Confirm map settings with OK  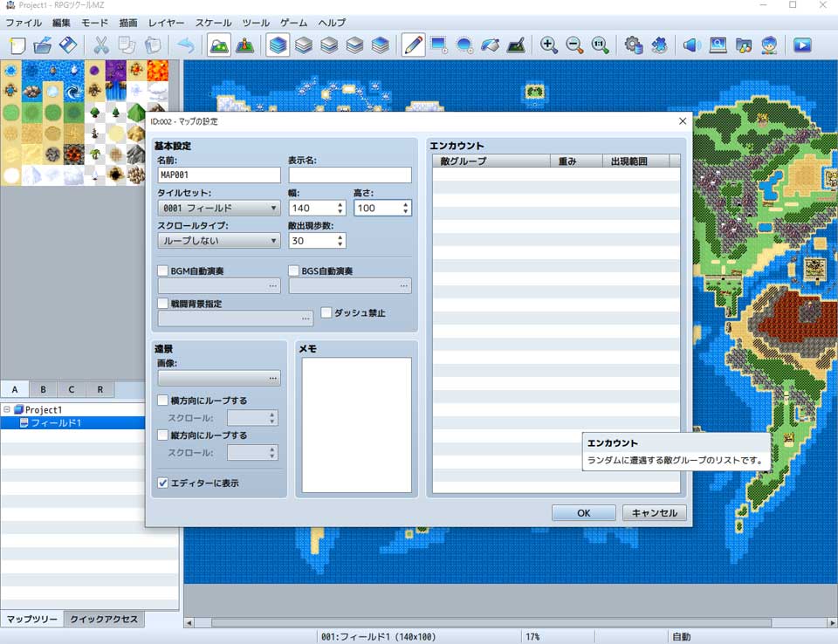pos(584,513)
